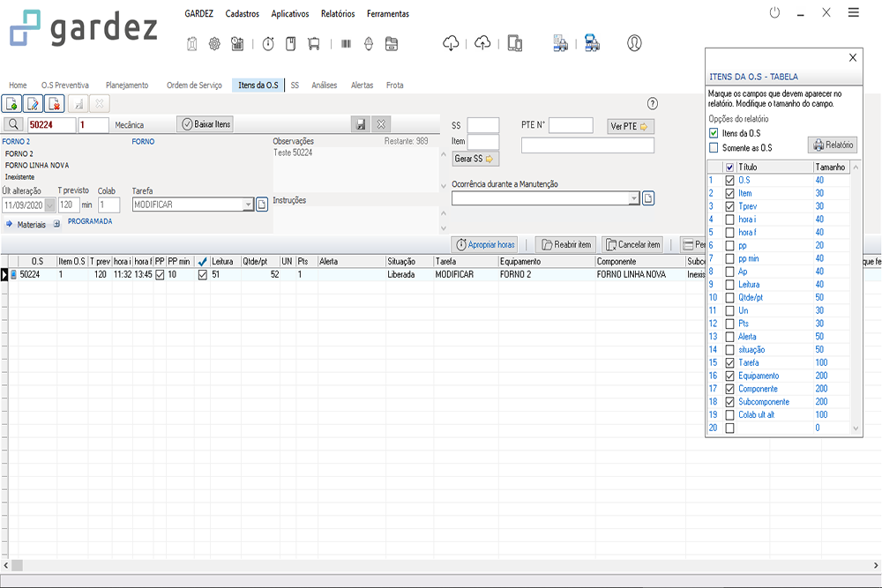Switch to the O.S Preventiva tab

[65, 85]
